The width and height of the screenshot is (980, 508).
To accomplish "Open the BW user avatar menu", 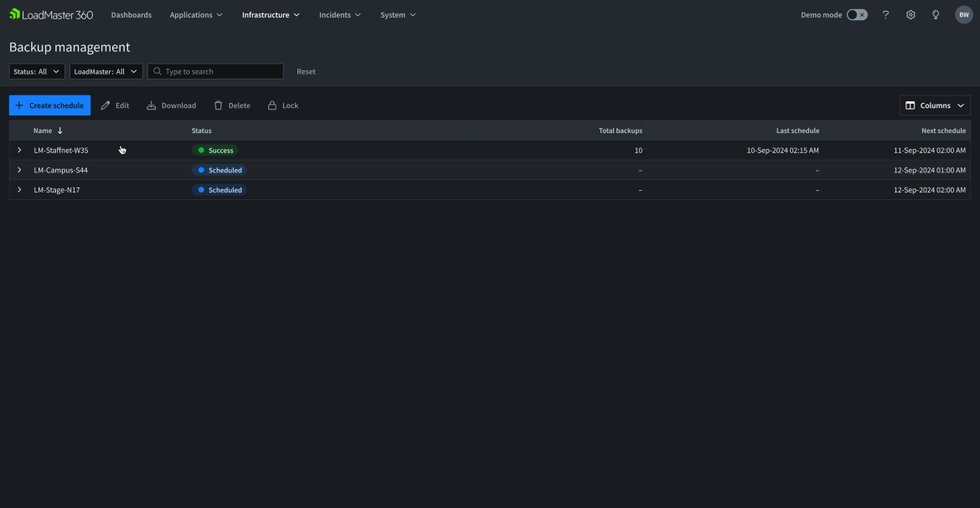I will tap(963, 15).
